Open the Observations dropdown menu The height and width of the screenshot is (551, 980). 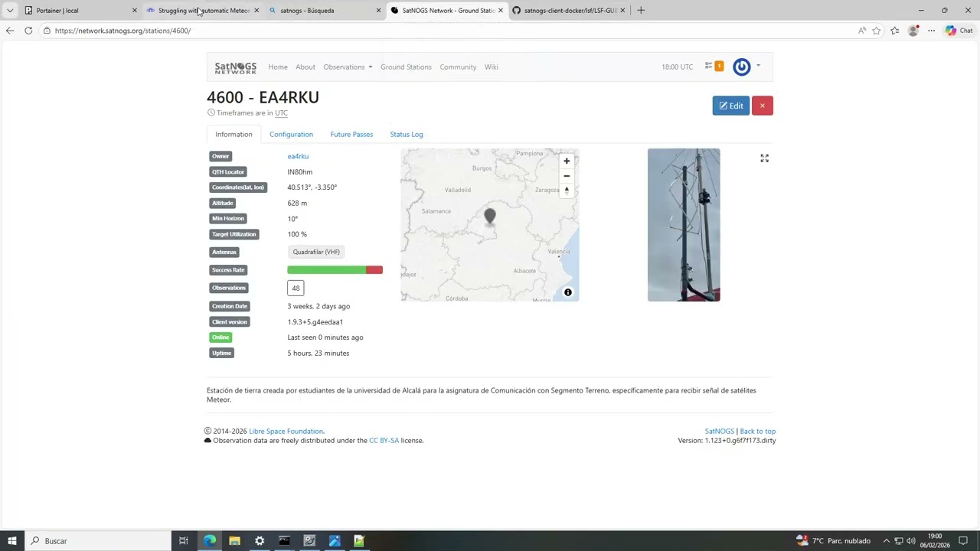pos(348,67)
